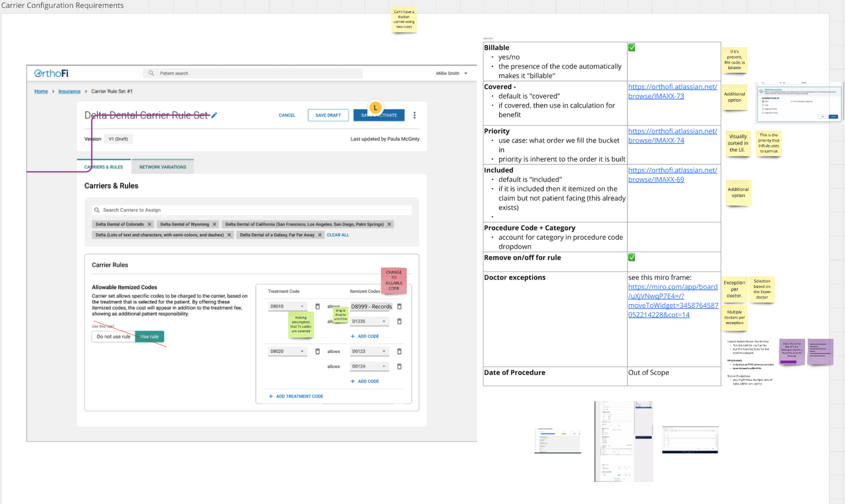
Task: Open the IMAXX-74 Jira link
Action: [673, 136]
